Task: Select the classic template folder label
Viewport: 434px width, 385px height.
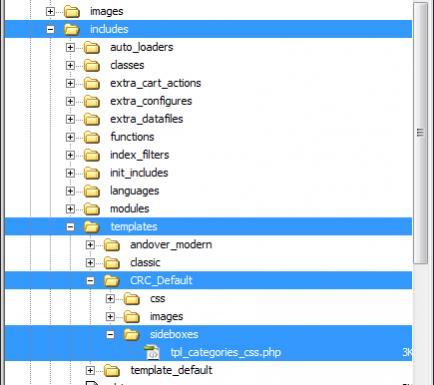Action: 145,263
